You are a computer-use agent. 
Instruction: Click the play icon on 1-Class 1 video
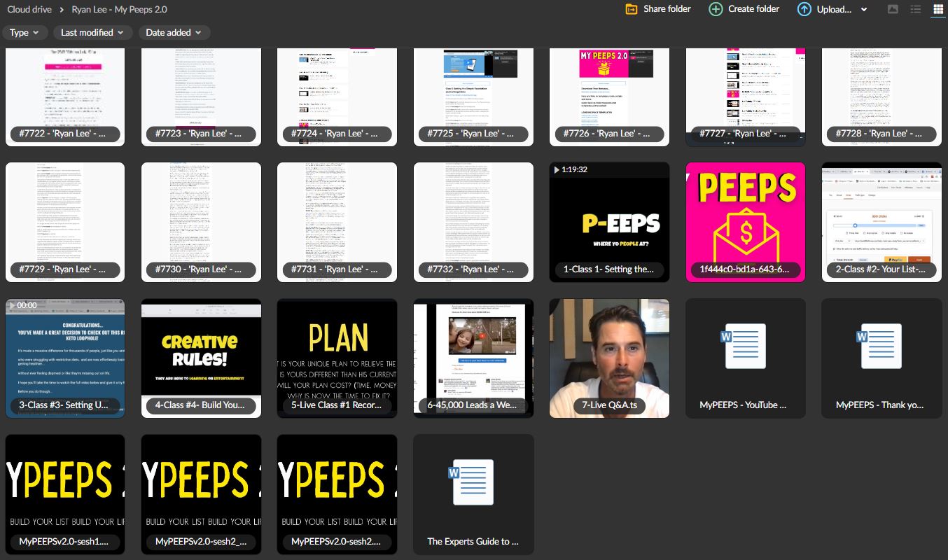(x=556, y=168)
